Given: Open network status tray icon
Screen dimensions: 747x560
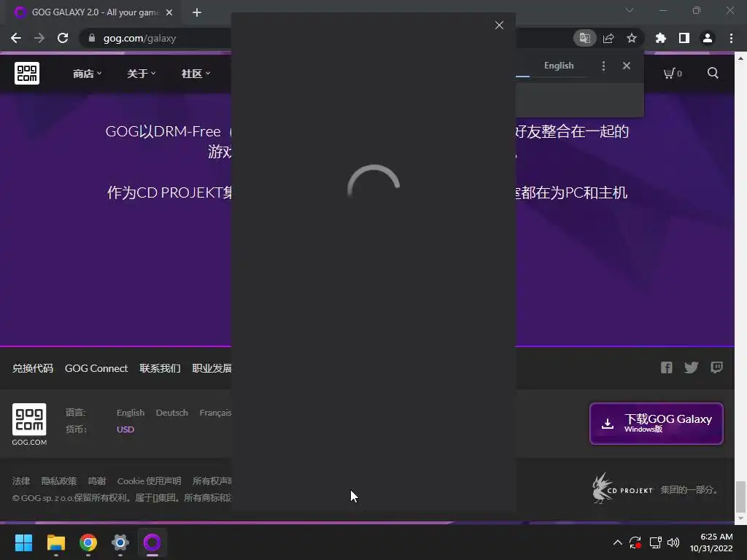Looking at the screenshot, I should click(656, 542).
